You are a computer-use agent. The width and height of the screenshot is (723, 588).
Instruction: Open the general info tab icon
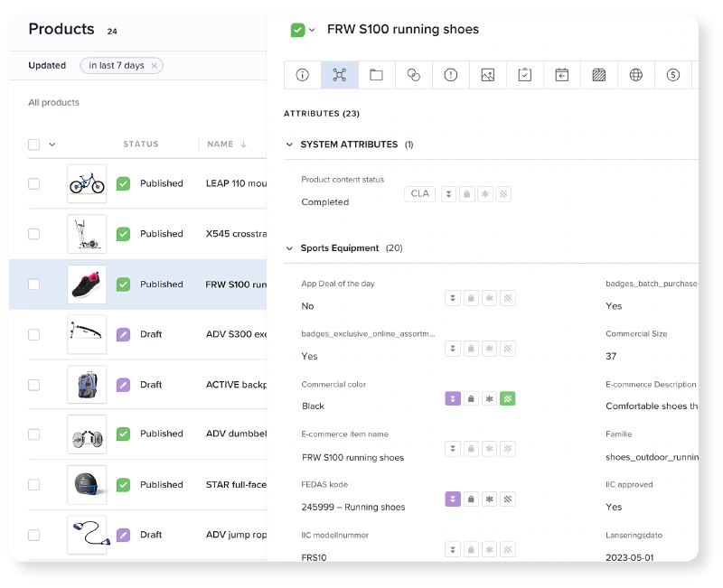click(x=303, y=75)
